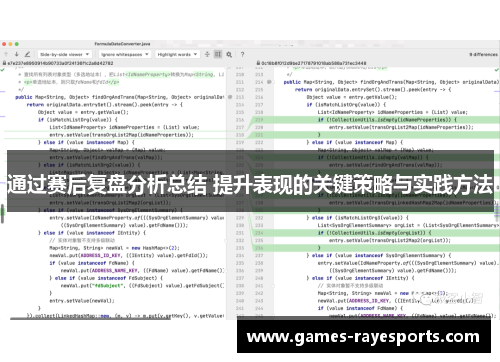Click lock icon beside a7e237e8 revision
The height and width of the screenshot is (362, 500).
coord(4,63)
